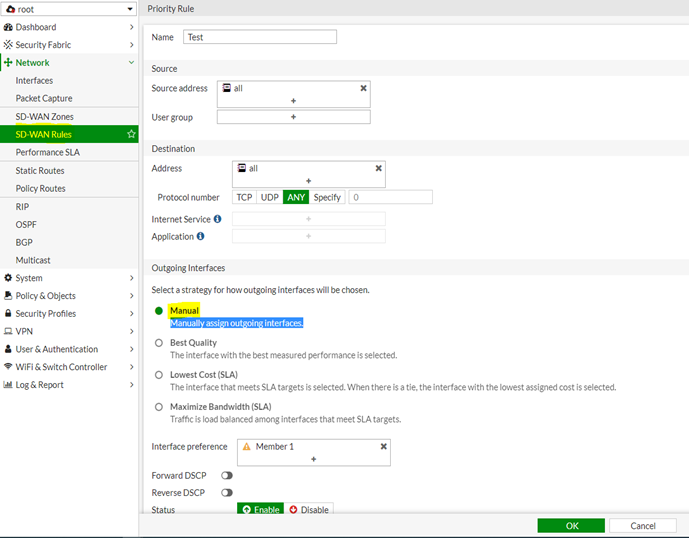
Task: Select the Lowest Cost (SLA) strategy
Action: pos(159,375)
